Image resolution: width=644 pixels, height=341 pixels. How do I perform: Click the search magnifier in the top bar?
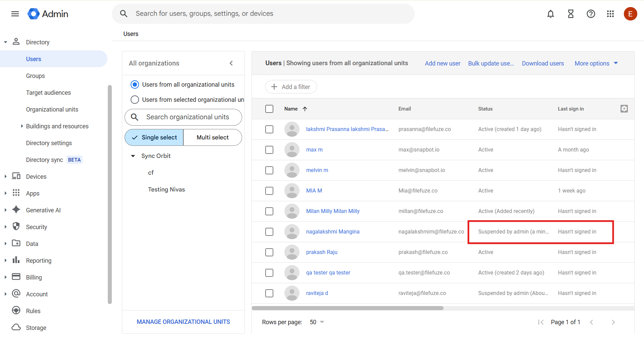pyautogui.click(x=124, y=14)
